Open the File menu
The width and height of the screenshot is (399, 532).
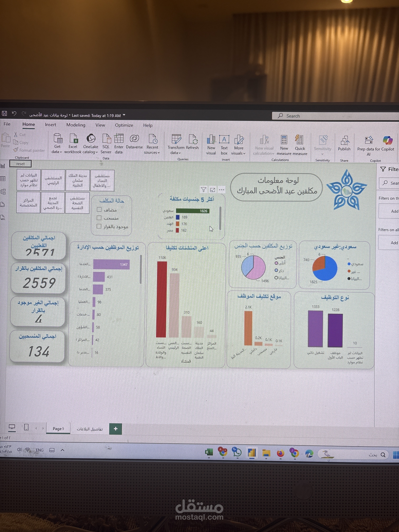(7, 124)
